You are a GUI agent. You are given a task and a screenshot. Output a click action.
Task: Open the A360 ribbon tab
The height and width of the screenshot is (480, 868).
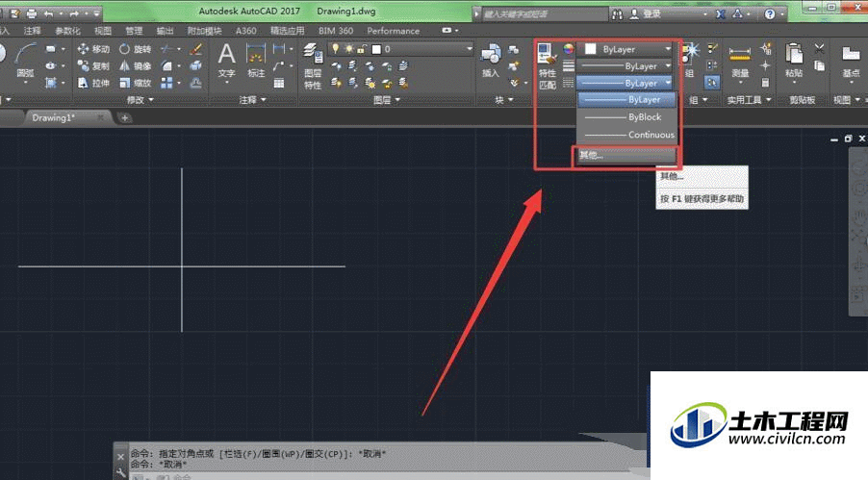(x=245, y=31)
